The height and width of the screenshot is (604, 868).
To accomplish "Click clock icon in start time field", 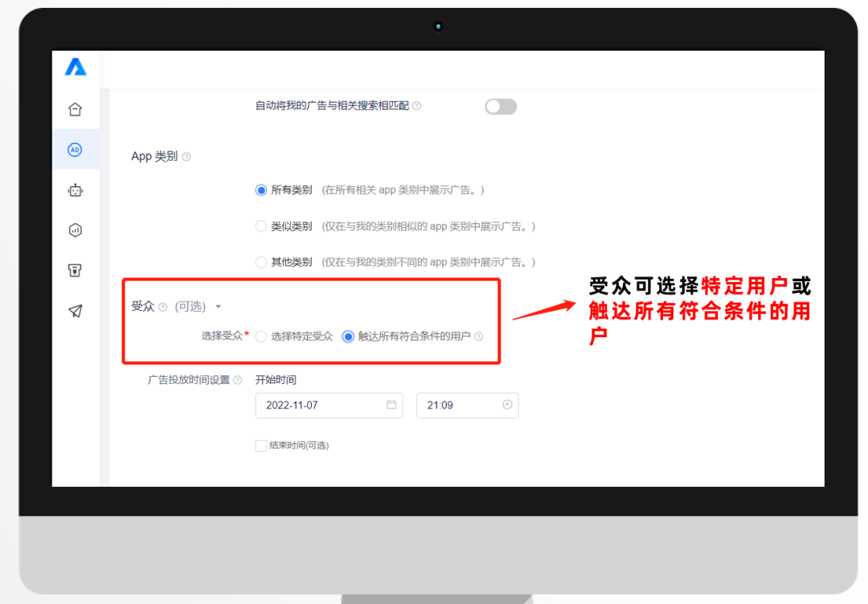I will coord(507,404).
